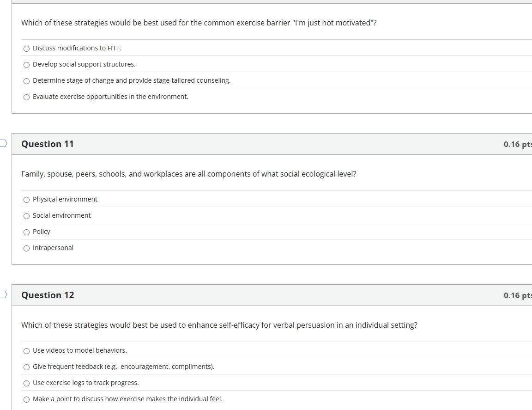Choose "Determine stage of change and provide stage-tailored counseling."
The image size is (532, 410).
coord(26,81)
